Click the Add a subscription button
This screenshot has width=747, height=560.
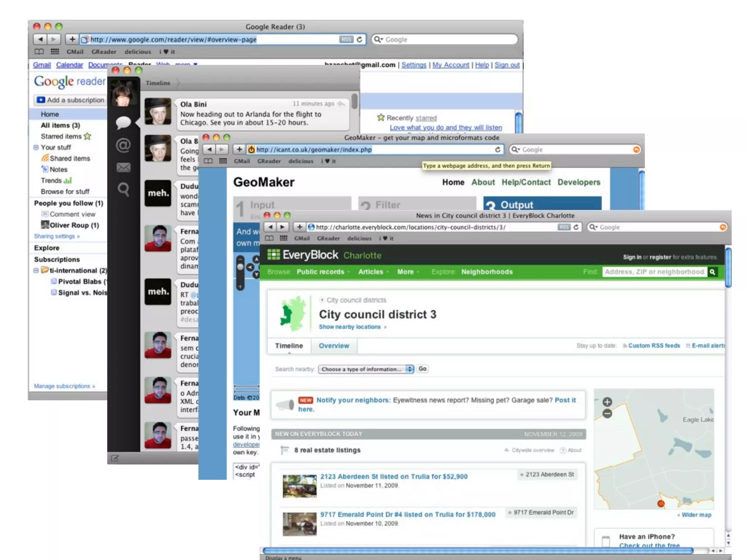coord(71,100)
